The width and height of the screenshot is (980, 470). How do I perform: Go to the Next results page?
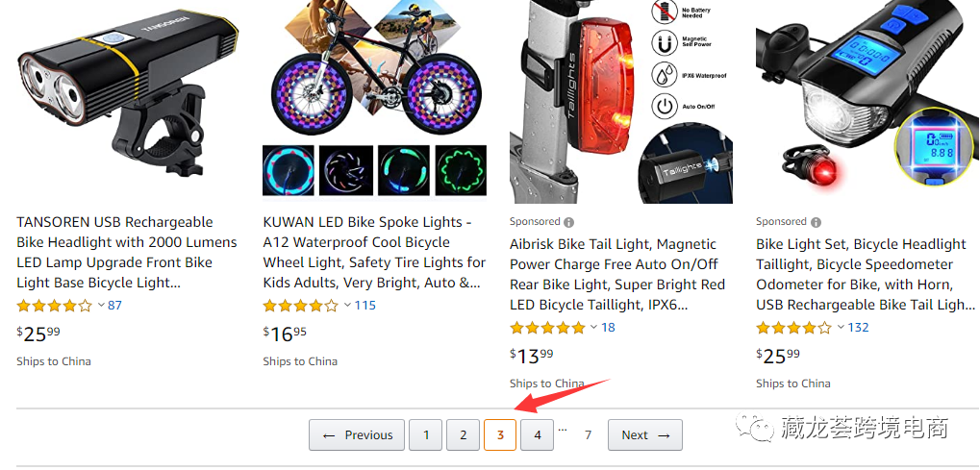644,435
